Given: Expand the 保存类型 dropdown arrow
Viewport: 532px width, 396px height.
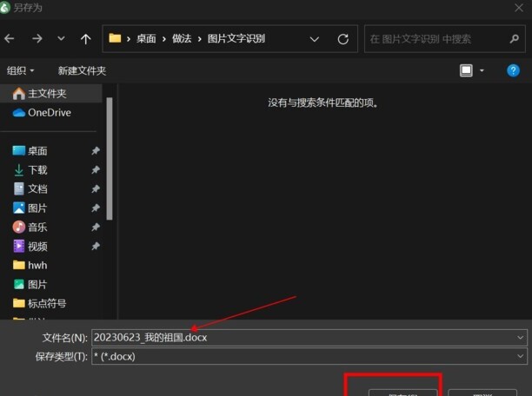Looking at the screenshot, I should click(520, 356).
